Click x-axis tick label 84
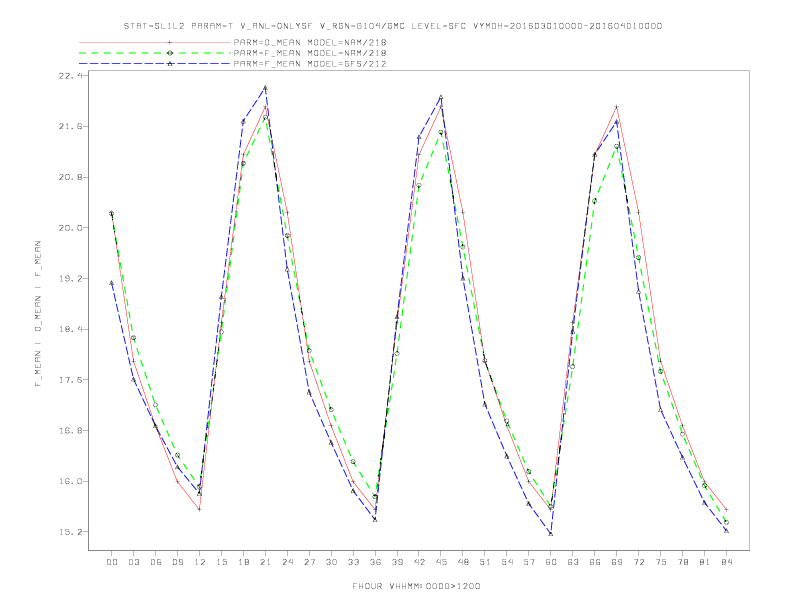 coord(727,562)
